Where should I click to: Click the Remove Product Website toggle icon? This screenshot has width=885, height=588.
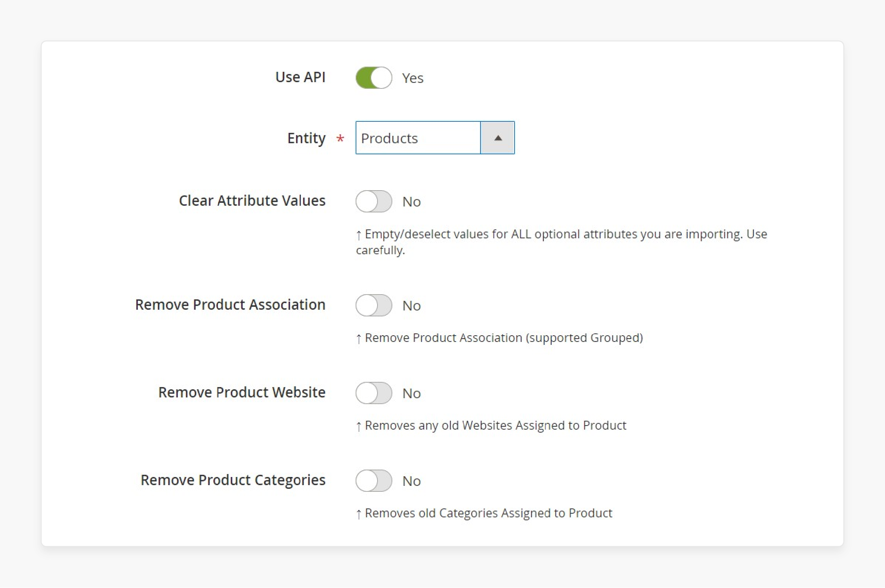pyautogui.click(x=373, y=392)
